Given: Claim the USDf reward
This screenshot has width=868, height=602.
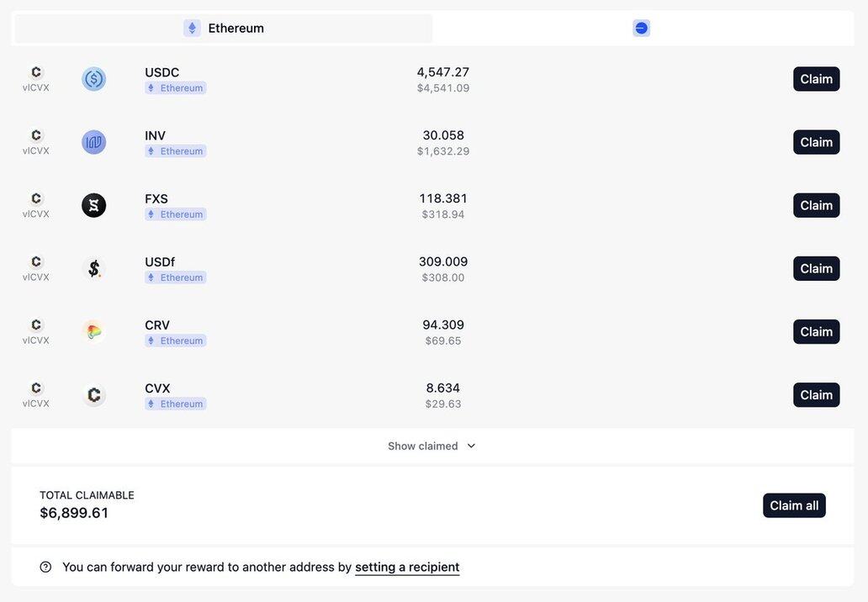Looking at the screenshot, I should coord(817,268).
